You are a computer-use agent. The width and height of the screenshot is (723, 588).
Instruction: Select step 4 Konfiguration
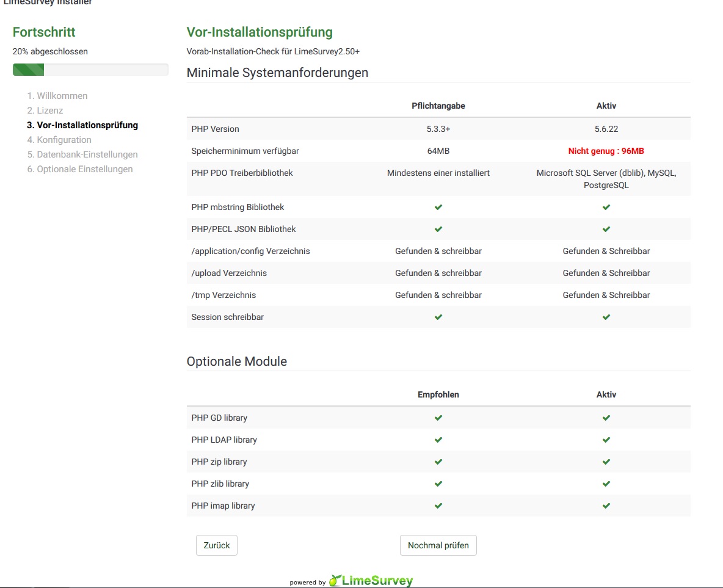click(x=64, y=140)
